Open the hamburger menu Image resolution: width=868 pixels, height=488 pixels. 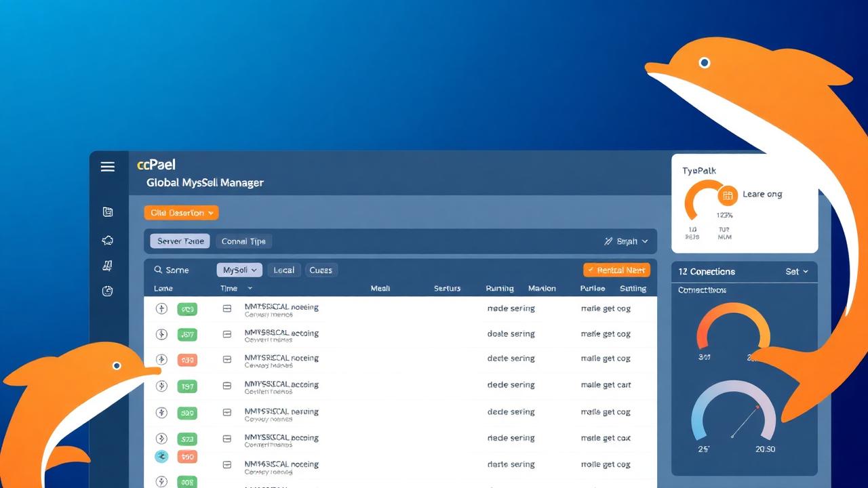pyautogui.click(x=107, y=167)
